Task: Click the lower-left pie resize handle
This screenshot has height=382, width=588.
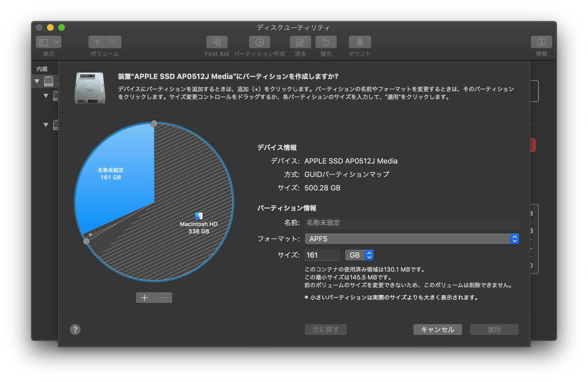Action: 86,241
